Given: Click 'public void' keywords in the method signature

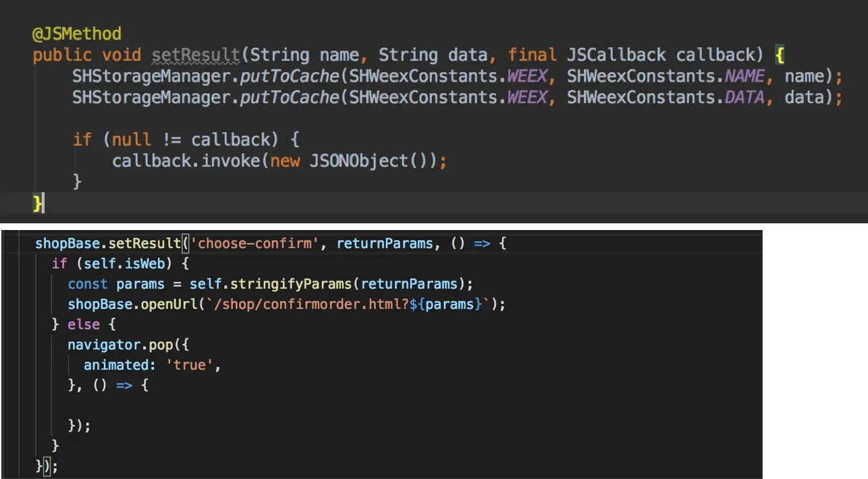Looking at the screenshot, I should (87, 55).
